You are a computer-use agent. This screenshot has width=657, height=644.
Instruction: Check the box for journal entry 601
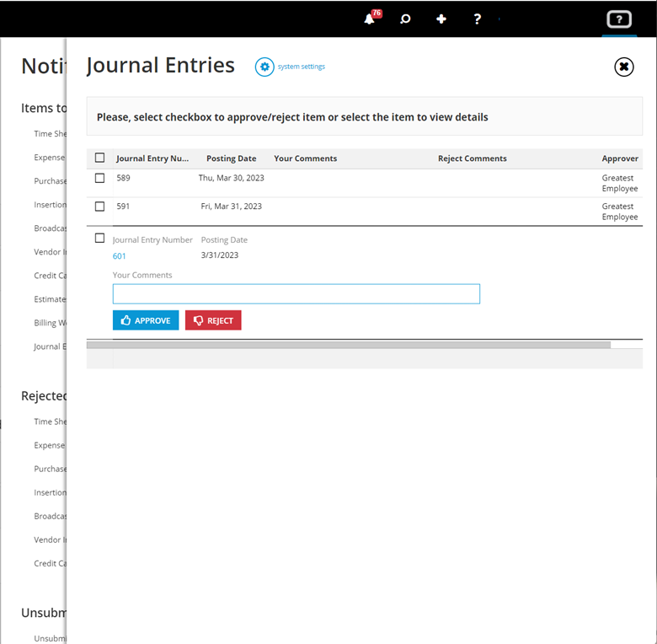tap(99, 239)
